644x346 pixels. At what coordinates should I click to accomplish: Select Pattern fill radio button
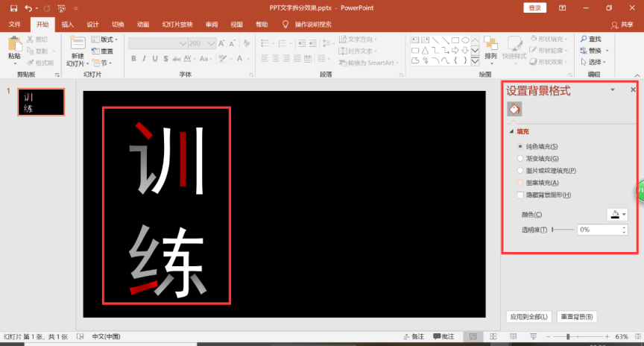(x=520, y=183)
